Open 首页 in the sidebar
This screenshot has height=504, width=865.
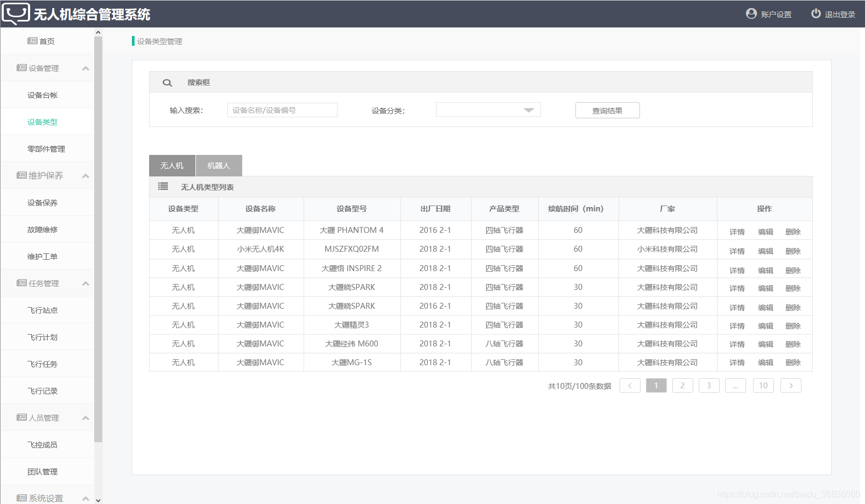point(47,41)
